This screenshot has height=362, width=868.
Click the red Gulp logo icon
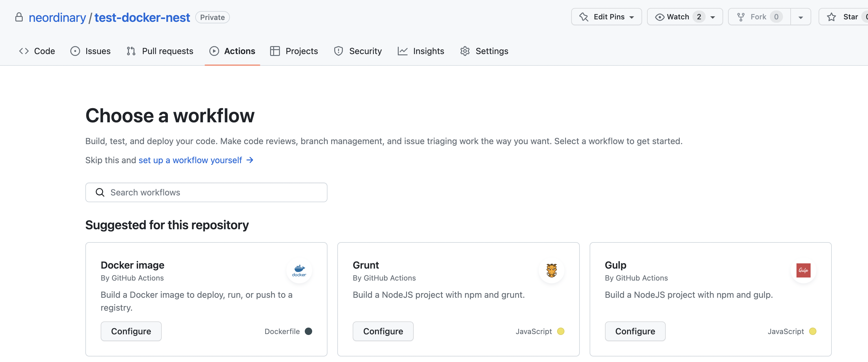click(803, 270)
